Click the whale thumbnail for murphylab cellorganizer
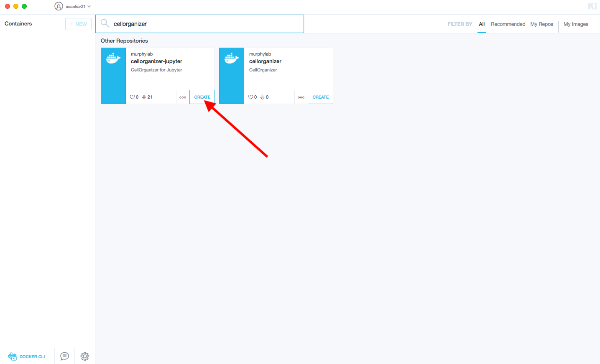Screen dimensions: 600x364 232,76
